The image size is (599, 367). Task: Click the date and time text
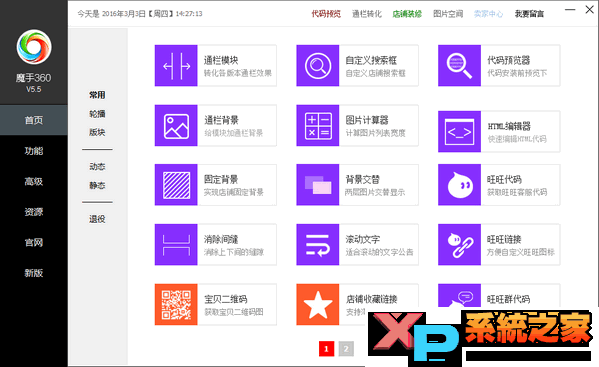tap(140, 14)
